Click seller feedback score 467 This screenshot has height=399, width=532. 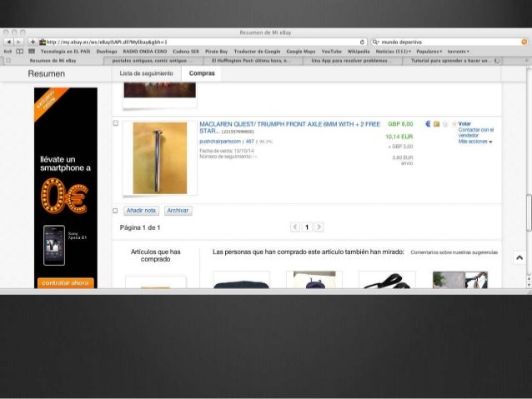click(249, 142)
